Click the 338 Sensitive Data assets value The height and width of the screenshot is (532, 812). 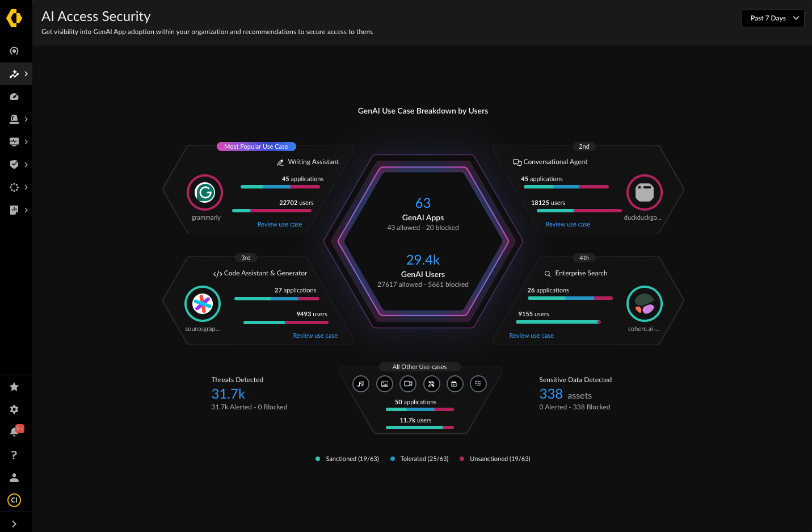551,394
